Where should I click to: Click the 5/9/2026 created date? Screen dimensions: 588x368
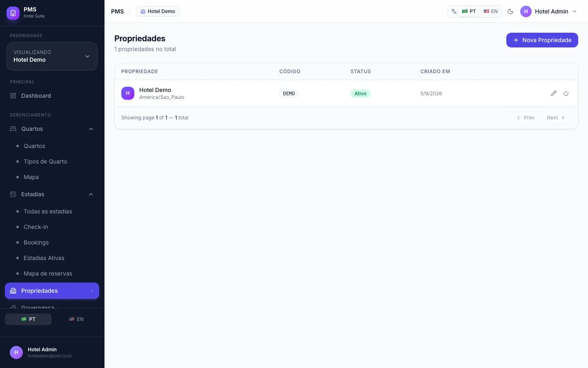(431, 94)
